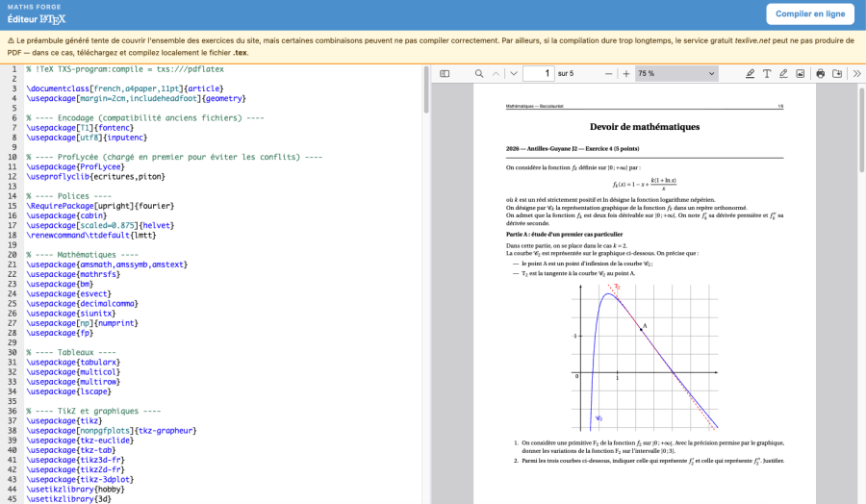Select the PDF highlight tool

tap(750, 73)
